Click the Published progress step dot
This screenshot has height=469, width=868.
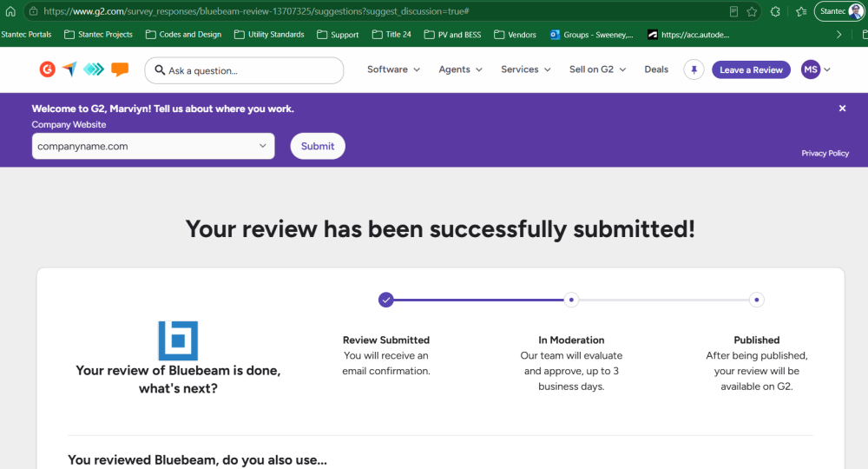756,301
